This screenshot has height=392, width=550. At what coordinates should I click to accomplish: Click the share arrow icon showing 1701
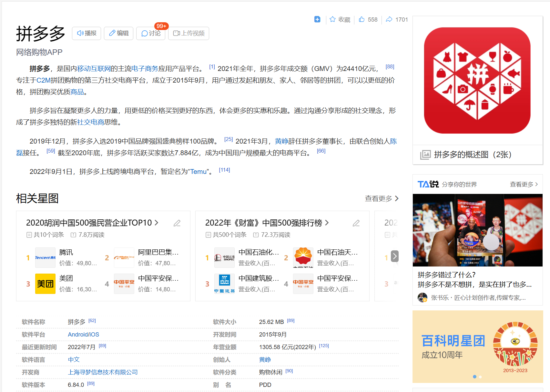pos(389,19)
